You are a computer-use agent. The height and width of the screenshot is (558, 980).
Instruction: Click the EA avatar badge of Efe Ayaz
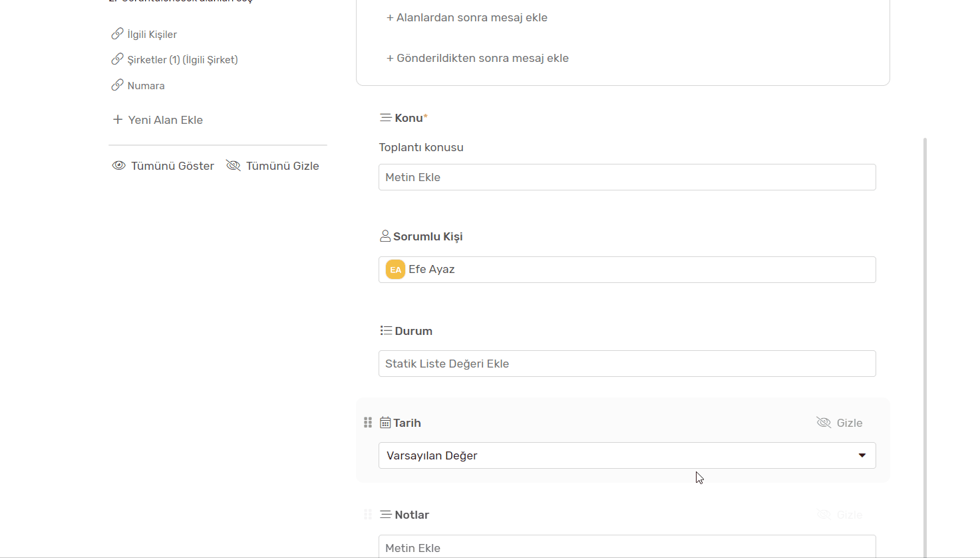pyautogui.click(x=395, y=269)
